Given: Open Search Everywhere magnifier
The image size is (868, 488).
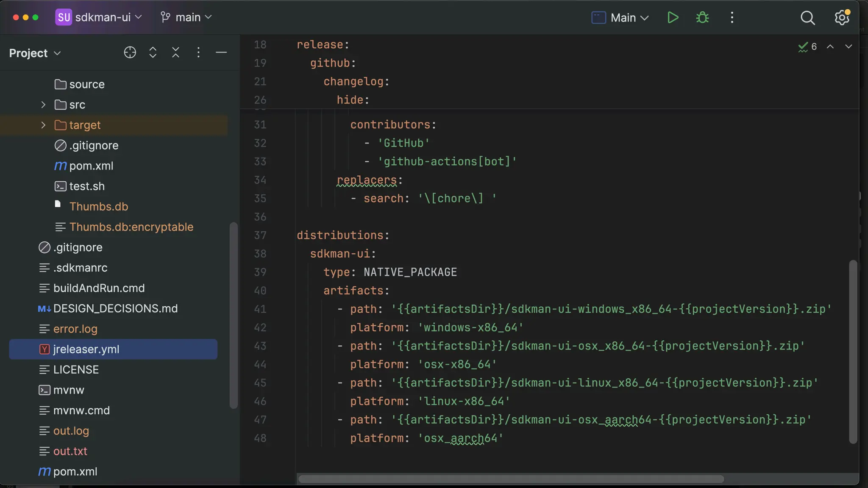Looking at the screenshot, I should point(807,17).
